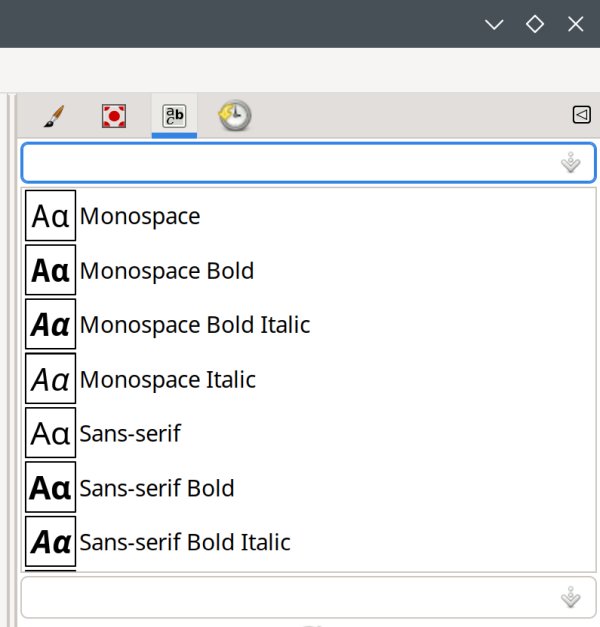600x627 pixels.
Task: Select the Fonts tab icon
Action: [174, 116]
